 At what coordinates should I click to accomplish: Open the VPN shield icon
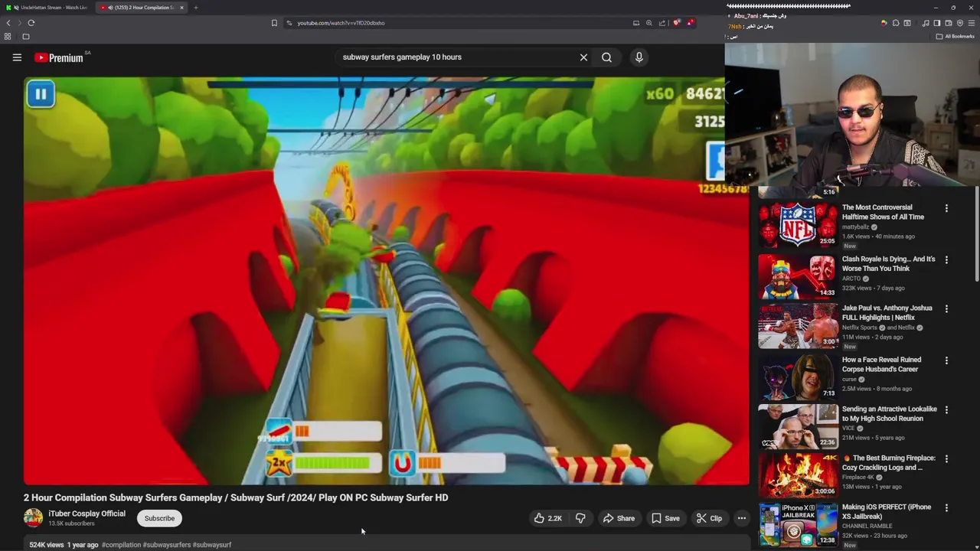[x=960, y=23]
